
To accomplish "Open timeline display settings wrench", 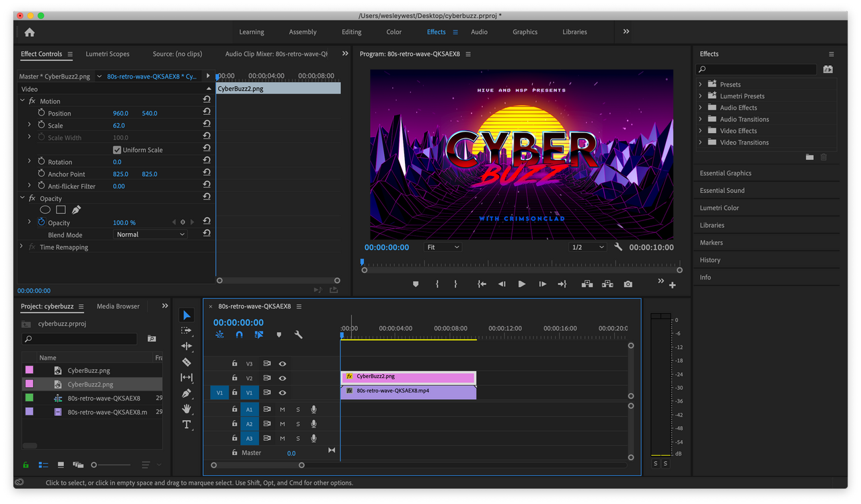I will [x=299, y=334].
